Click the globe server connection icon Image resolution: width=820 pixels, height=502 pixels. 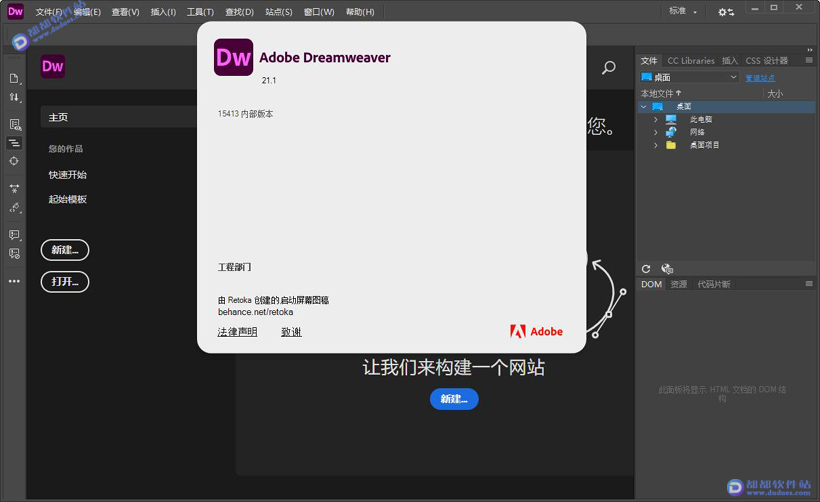click(x=667, y=269)
